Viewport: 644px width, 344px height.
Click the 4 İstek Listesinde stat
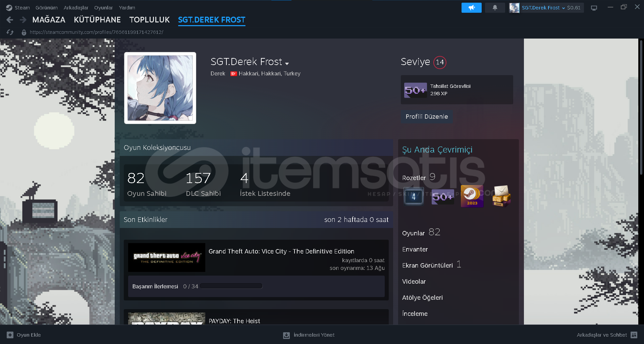pyautogui.click(x=265, y=184)
